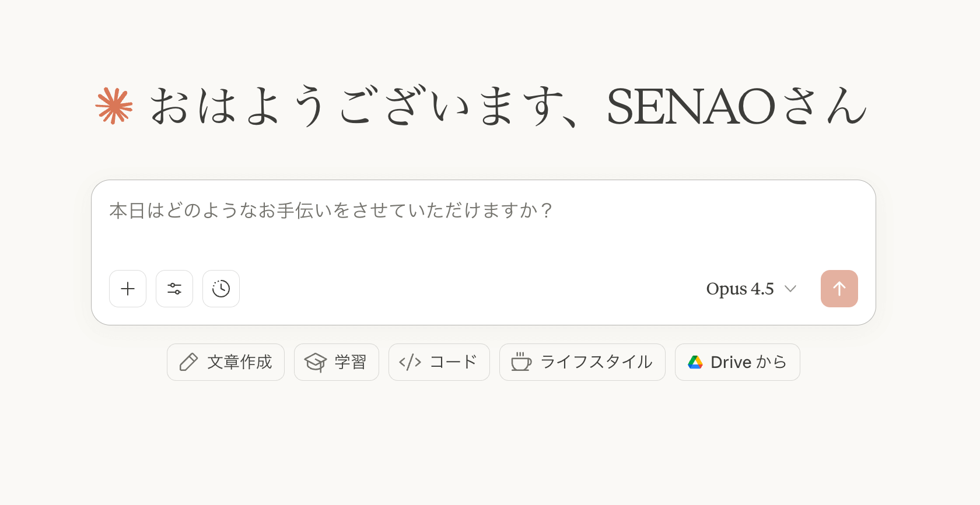The image size is (980, 505).
Task: Click the SENAOさん name in greeting
Action: [x=736, y=106]
